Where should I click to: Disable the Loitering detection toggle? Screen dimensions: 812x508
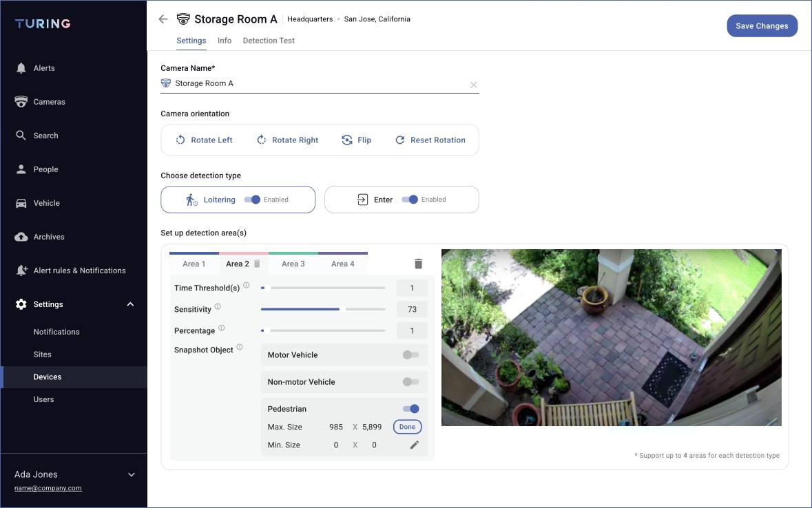tap(253, 200)
